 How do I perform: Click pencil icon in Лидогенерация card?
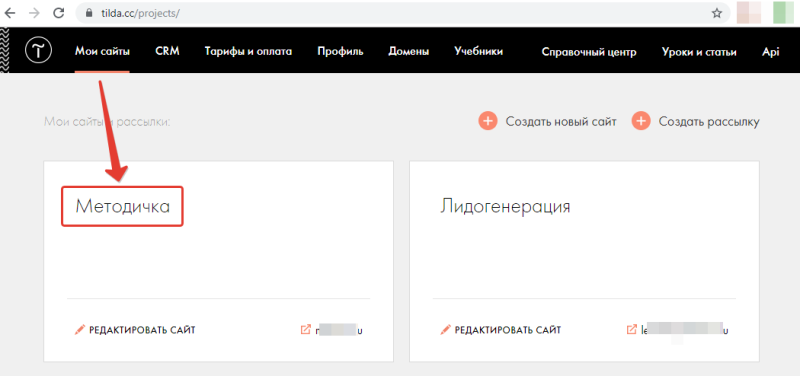click(445, 330)
